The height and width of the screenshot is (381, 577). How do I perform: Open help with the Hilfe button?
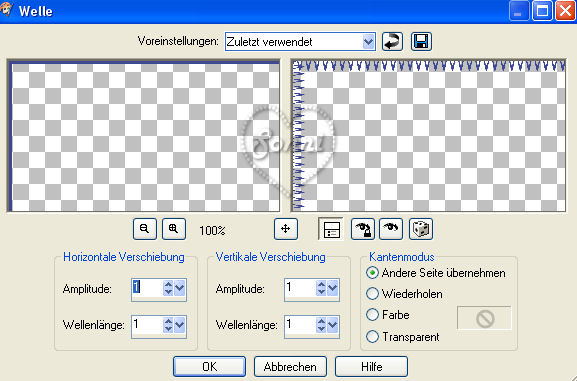click(x=371, y=367)
